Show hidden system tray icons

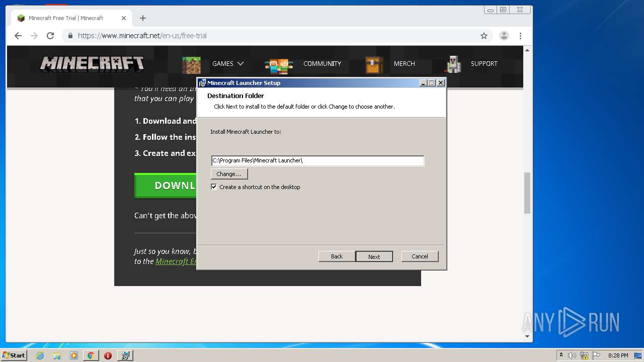(561, 355)
